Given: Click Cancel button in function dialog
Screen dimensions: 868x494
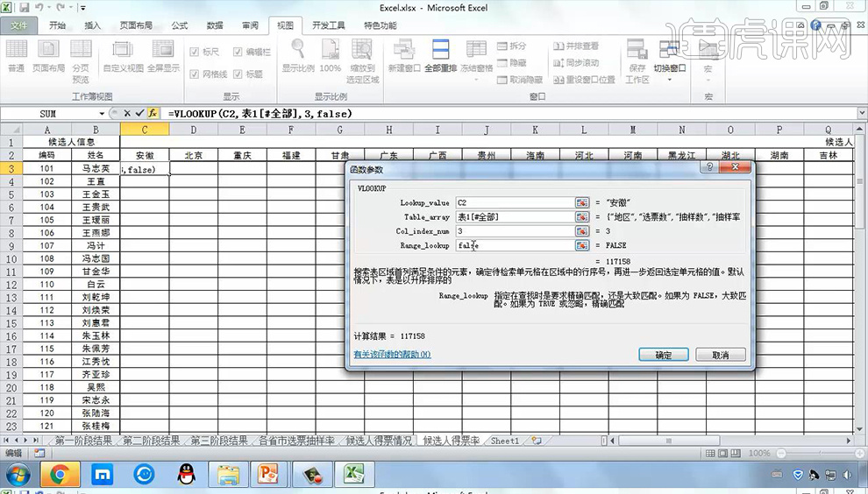Looking at the screenshot, I should (x=720, y=355).
